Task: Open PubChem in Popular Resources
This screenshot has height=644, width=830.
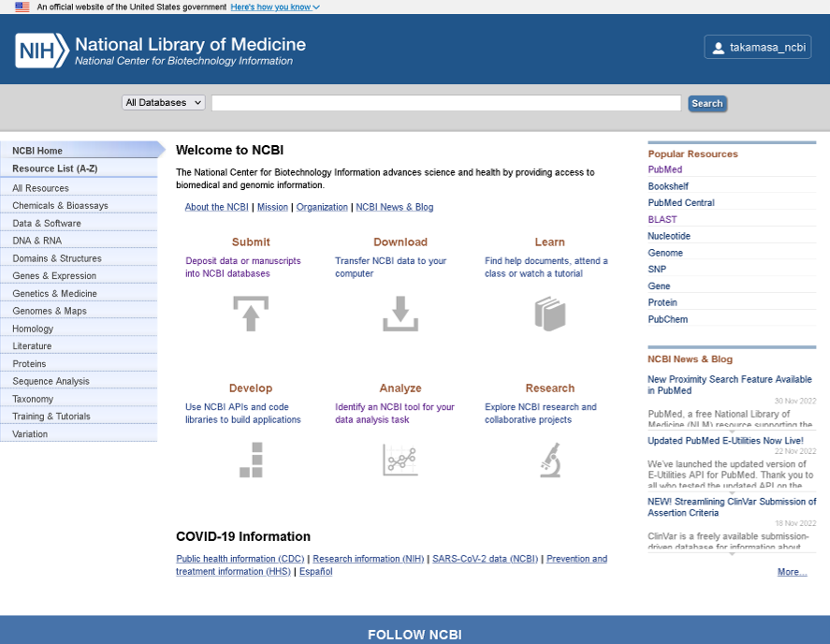Action: tap(668, 319)
